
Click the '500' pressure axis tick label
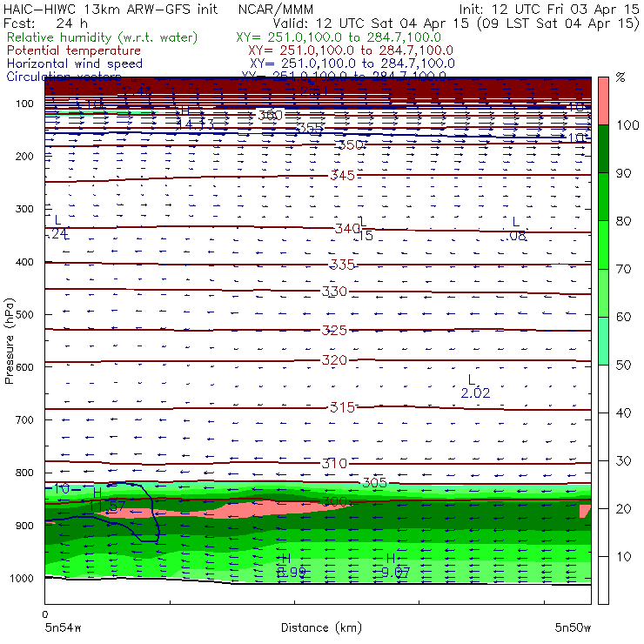pos(24,315)
